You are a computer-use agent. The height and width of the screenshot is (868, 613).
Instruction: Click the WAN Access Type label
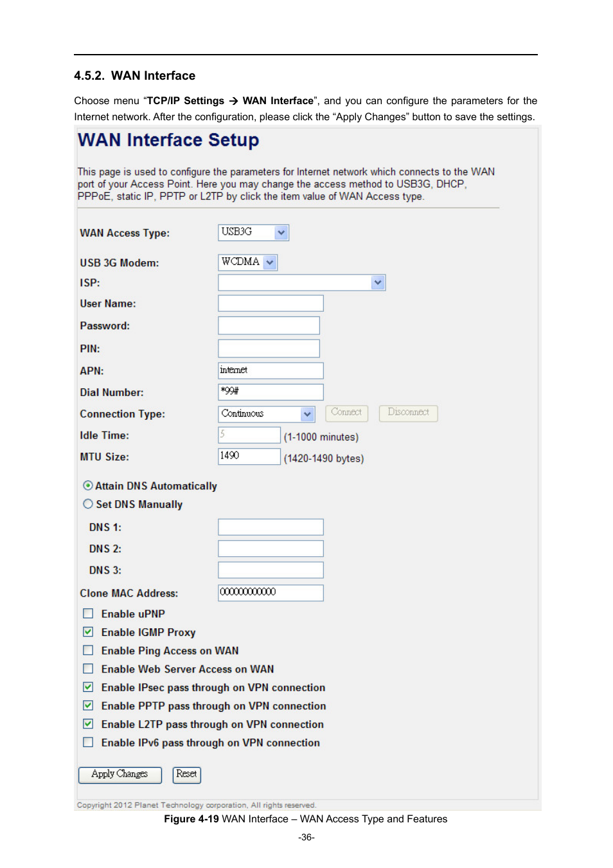point(125,233)
